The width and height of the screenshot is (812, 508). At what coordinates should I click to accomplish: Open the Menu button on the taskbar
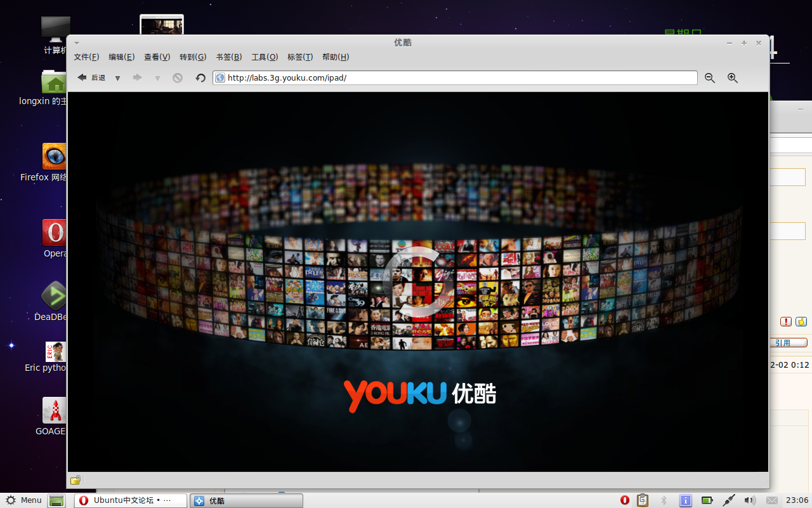pos(23,500)
